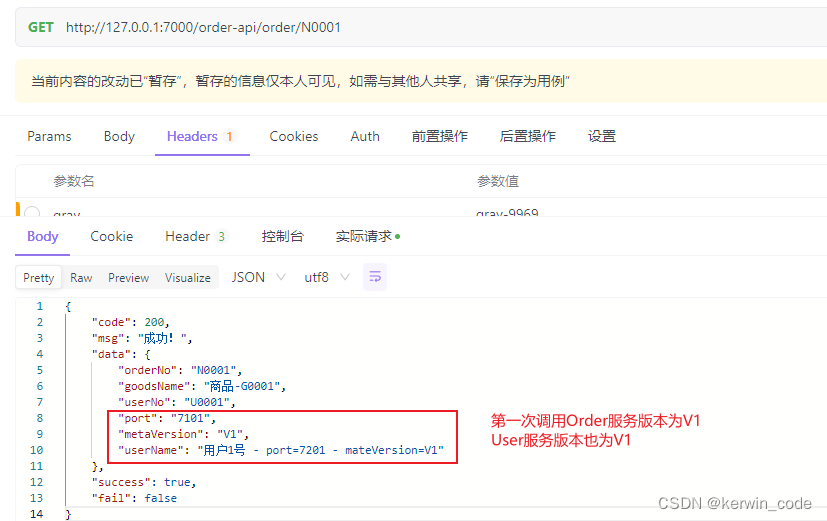The height and width of the screenshot is (521, 827).
Task: Select the Headers request tab
Action: pos(201,137)
